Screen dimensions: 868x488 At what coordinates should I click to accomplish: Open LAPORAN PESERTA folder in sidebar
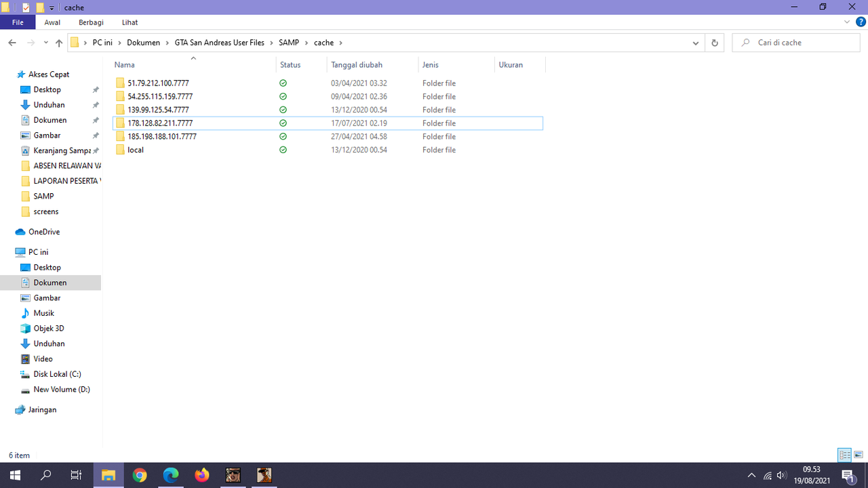pyautogui.click(x=66, y=181)
